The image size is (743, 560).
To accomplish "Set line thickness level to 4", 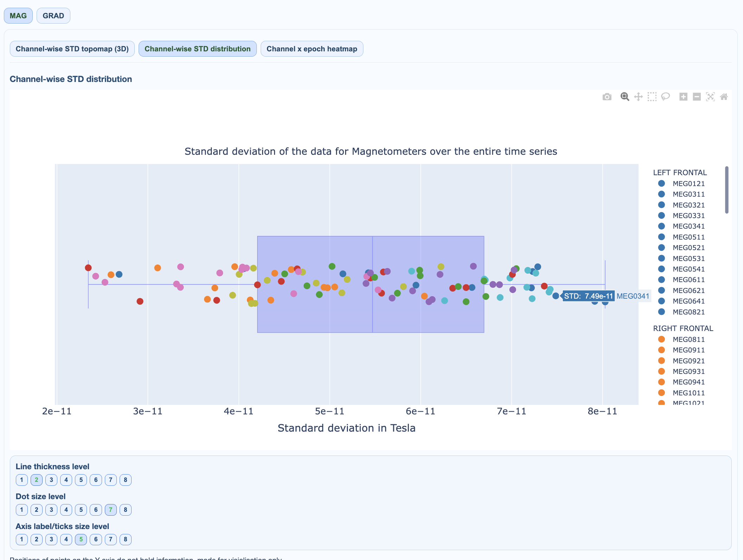I will (66, 480).
